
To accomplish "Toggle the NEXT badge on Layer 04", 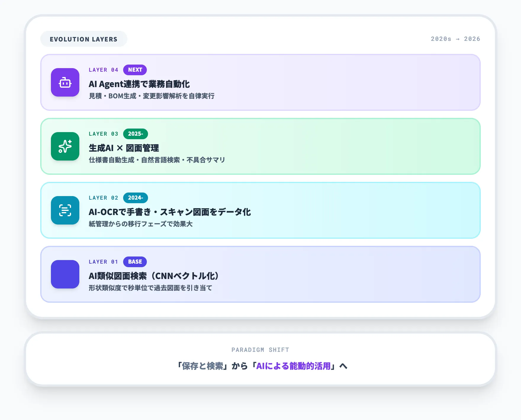I will tap(135, 70).
